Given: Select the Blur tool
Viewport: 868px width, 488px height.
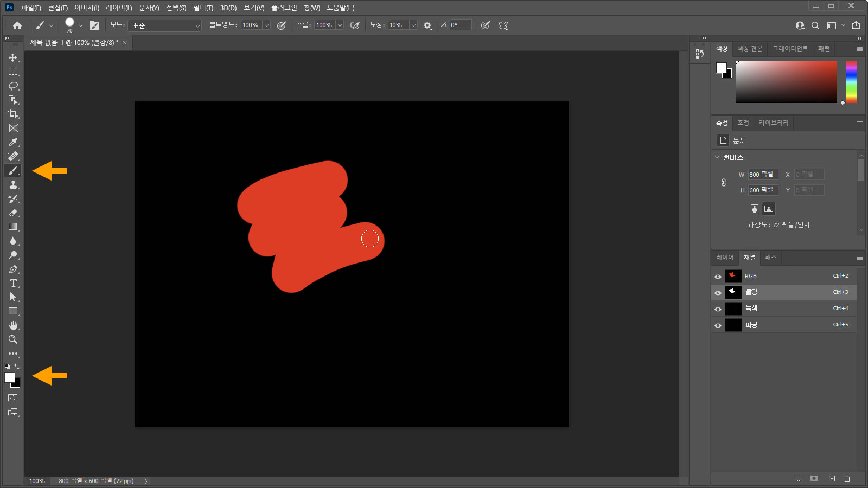Looking at the screenshot, I should (x=13, y=241).
